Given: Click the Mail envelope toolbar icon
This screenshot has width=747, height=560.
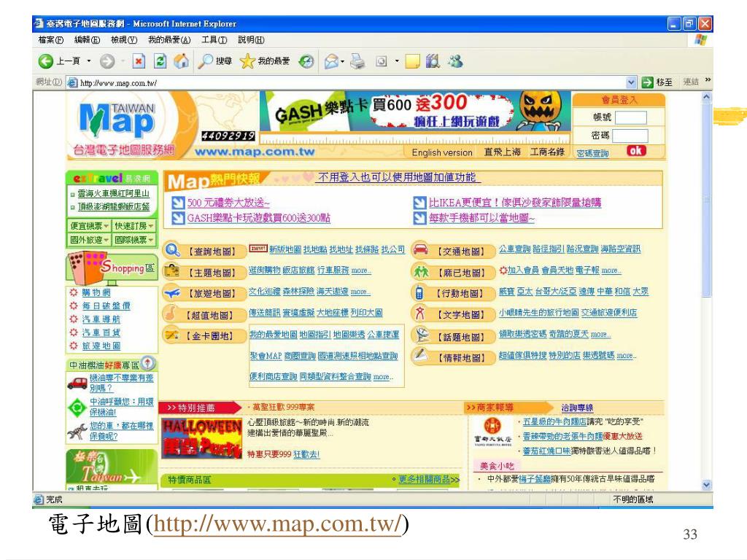Looking at the screenshot, I should tap(331, 61).
